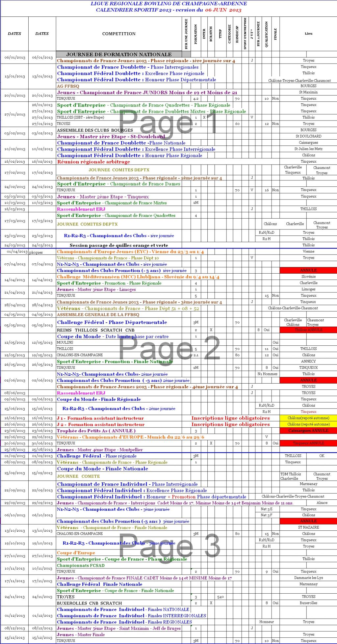Select the 'N1 Hommes' cell
The height and width of the screenshot is (644, 337).
[x=267, y=374]
